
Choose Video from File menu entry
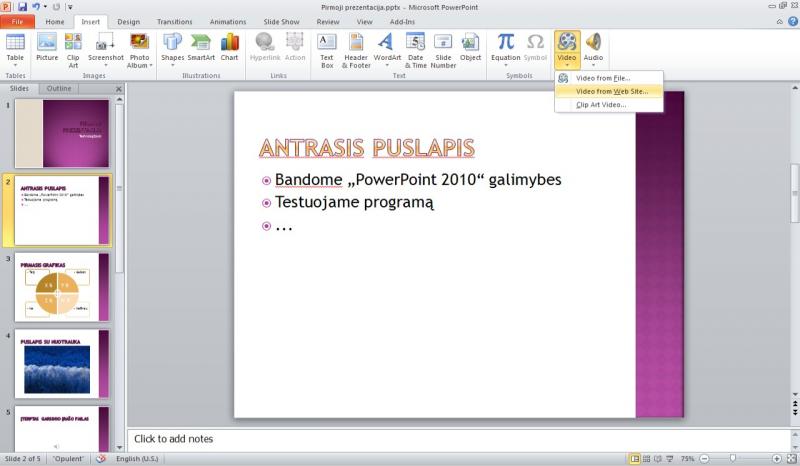point(609,78)
